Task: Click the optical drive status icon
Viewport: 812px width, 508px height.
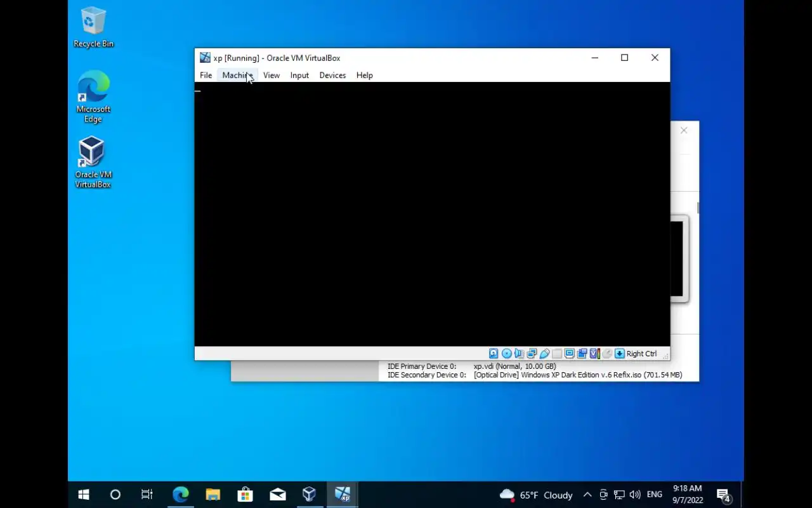Action: click(506, 354)
